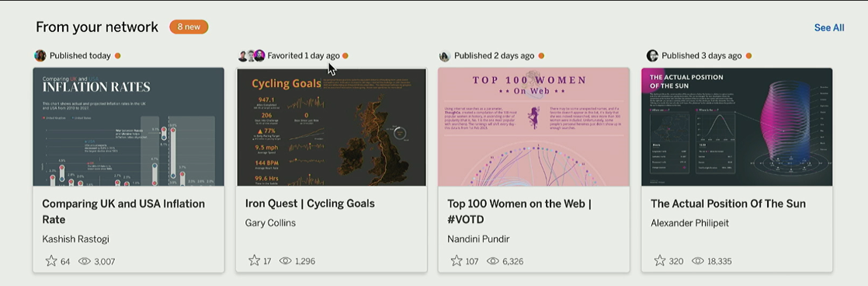Open the Cycling Goals thumbnail image
868x286 pixels.
[332, 127]
